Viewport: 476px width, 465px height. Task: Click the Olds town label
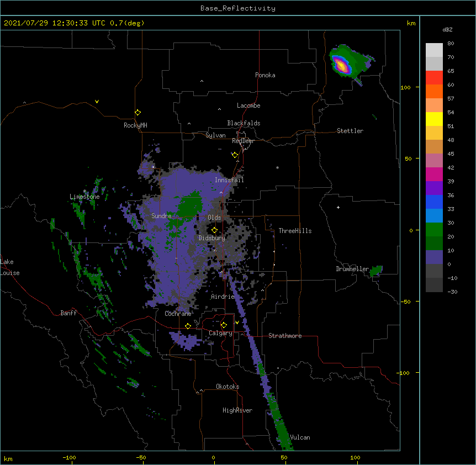(x=214, y=218)
